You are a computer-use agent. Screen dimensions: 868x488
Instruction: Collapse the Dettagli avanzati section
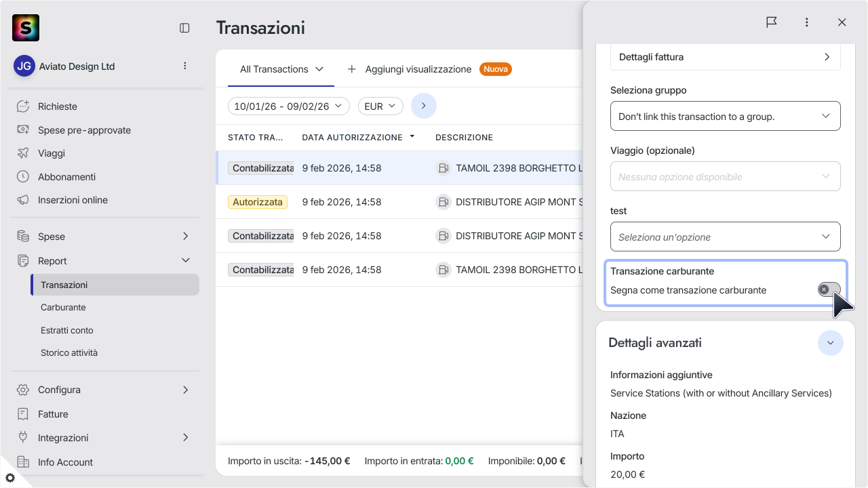click(831, 343)
